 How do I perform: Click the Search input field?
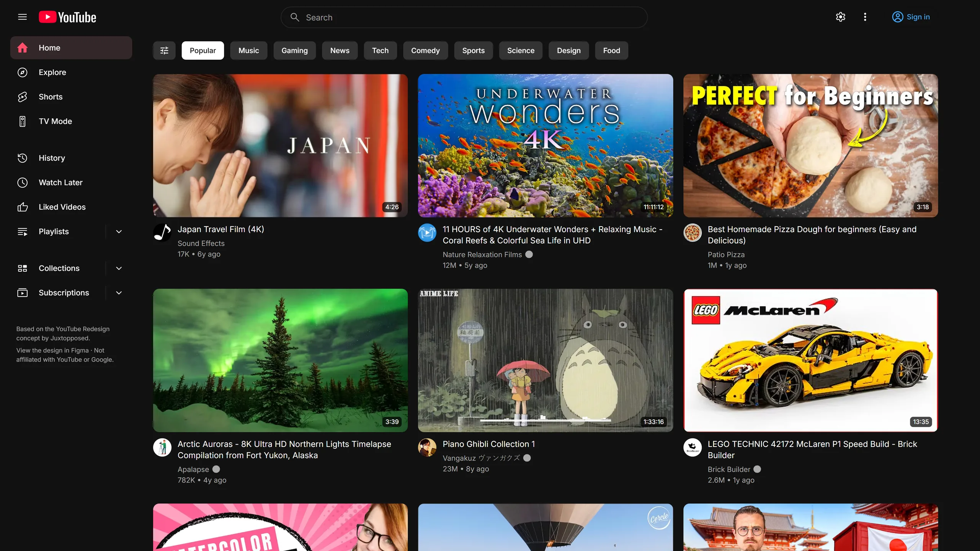[x=464, y=17]
